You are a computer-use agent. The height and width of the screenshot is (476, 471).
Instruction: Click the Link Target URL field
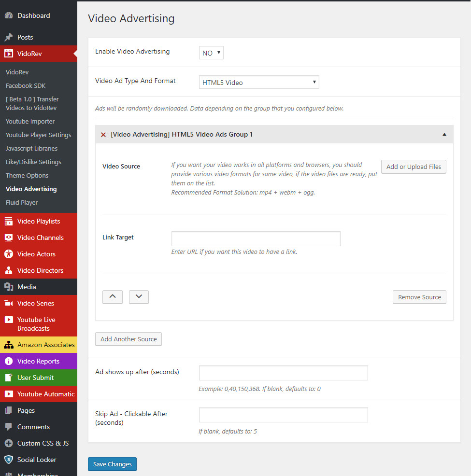(256, 238)
